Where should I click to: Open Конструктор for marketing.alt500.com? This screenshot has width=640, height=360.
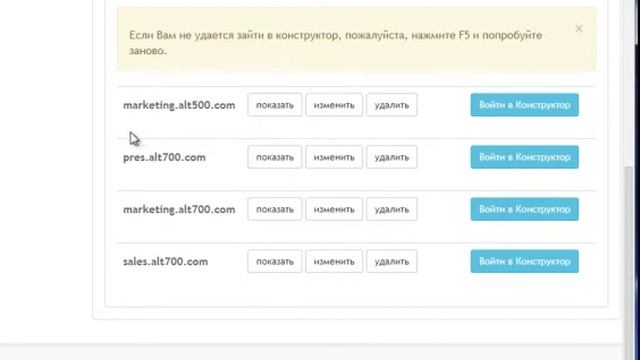[x=524, y=105]
